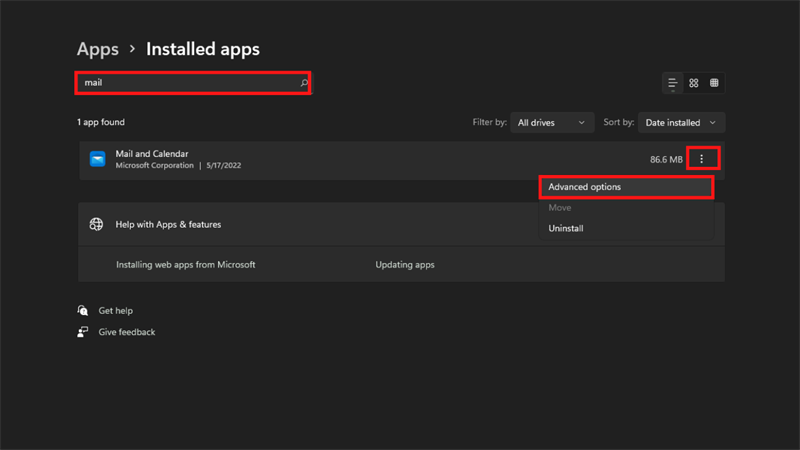Go back to Apps via the breadcrumb
This screenshot has width=800, height=450.
98,49
